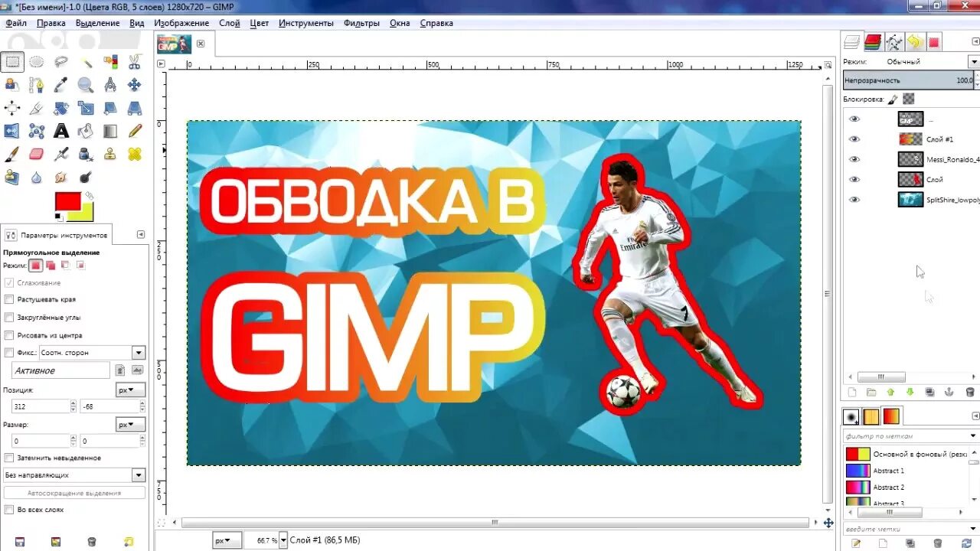Viewport: 980px width, 551px height.
Task: Open the Правка menu
Action: [51, 23]
